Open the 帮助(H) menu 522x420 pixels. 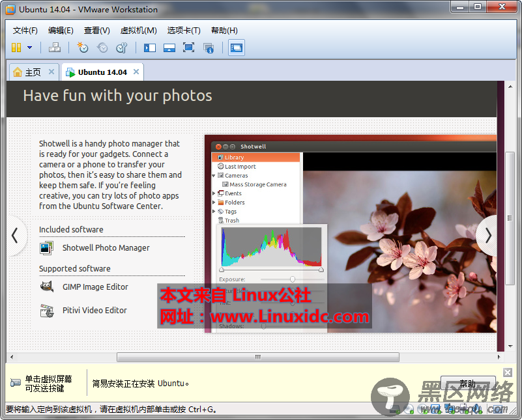[x=224, y=31]
